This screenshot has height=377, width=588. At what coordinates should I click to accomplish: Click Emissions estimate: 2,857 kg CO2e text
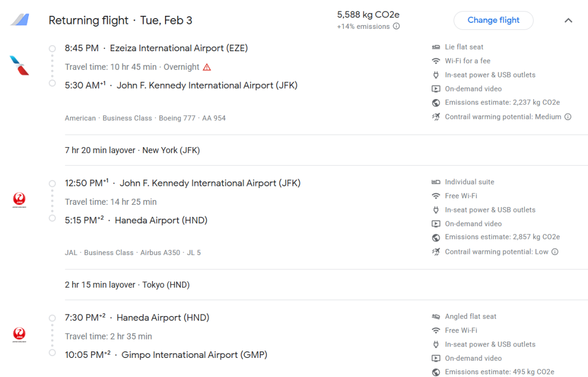point(502,237)
